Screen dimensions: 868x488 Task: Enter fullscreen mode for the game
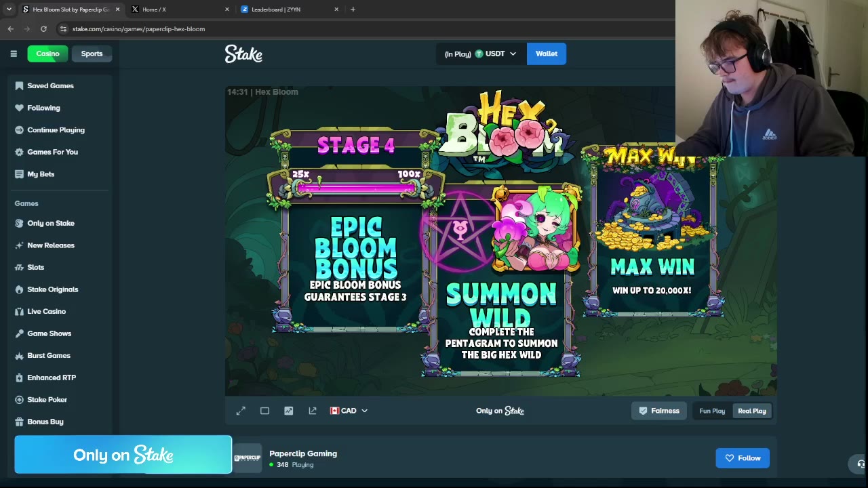point(241,411)
